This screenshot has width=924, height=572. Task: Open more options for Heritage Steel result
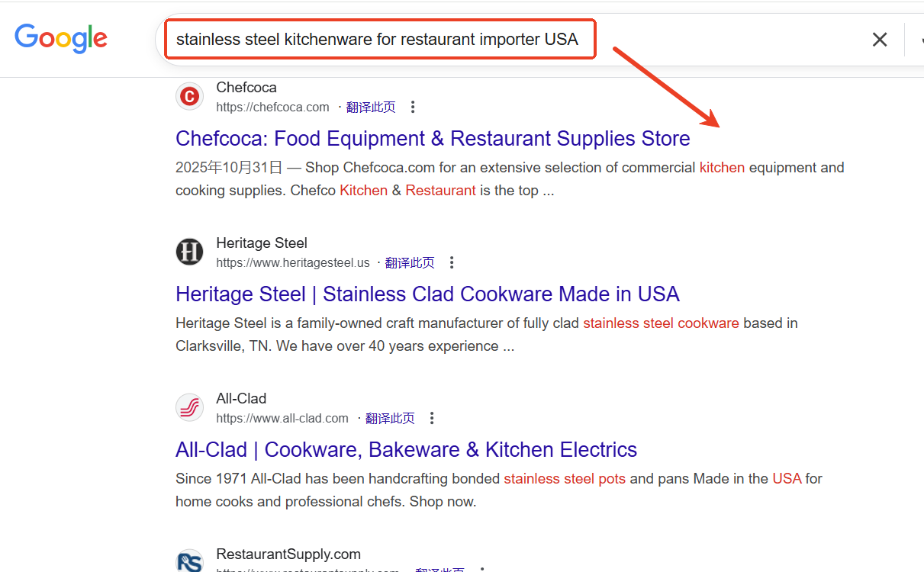click(x=452, y=263)
